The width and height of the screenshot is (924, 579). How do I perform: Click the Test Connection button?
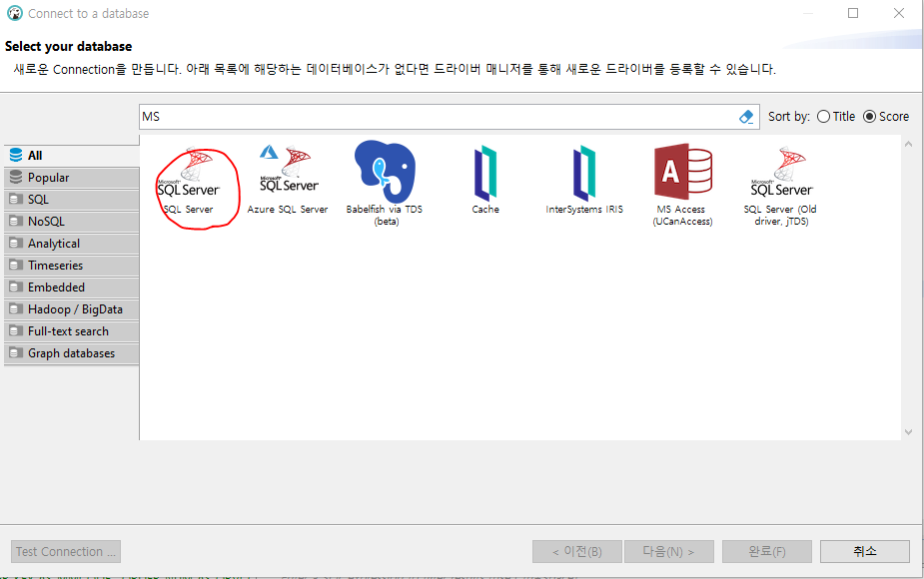66,552
